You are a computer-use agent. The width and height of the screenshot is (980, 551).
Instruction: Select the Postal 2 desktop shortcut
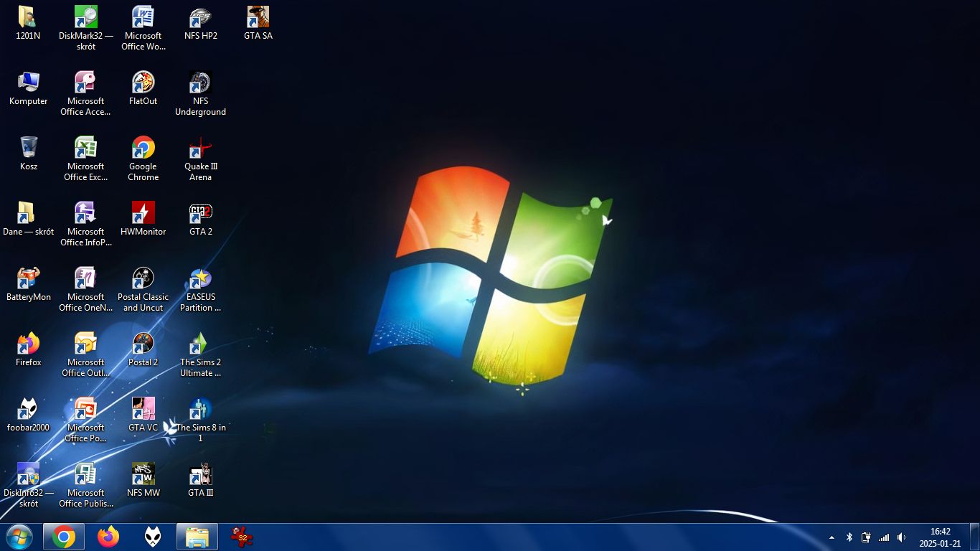point(143,344)
